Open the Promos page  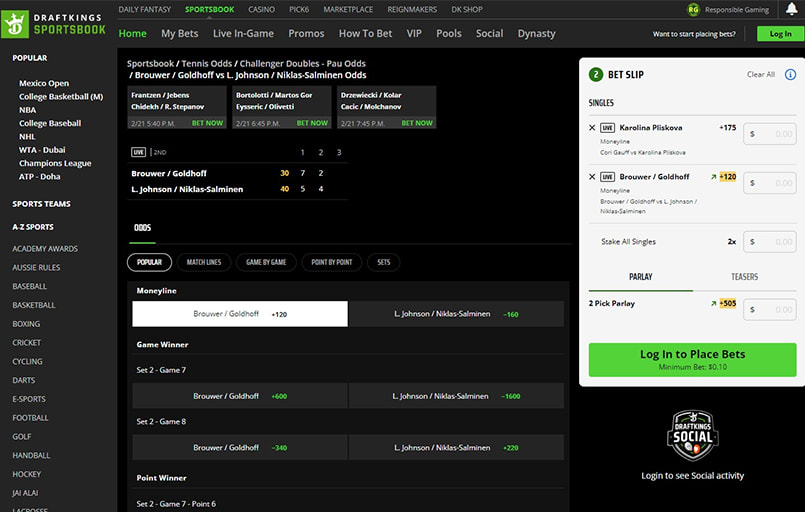(x=306, y=33)
